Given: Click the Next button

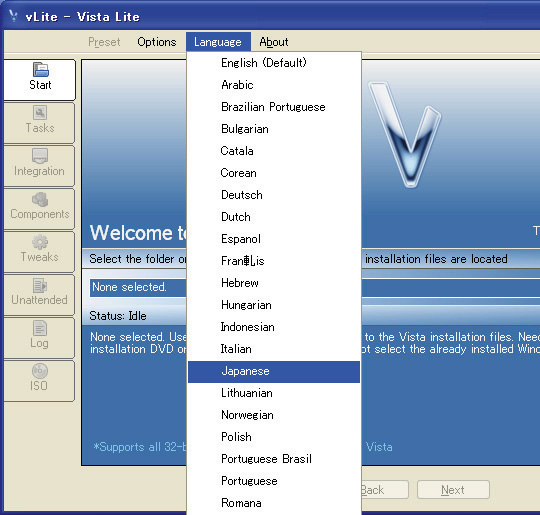Looking at the screenshot, I should [453, 490].
